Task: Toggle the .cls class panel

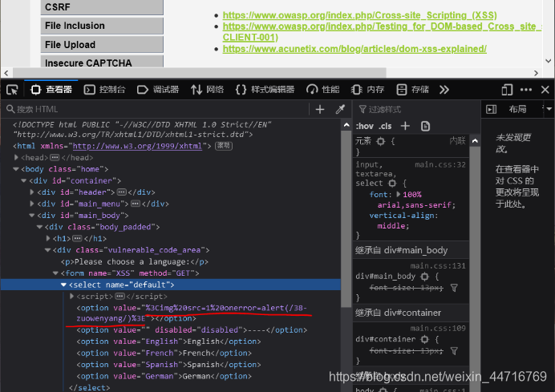Action: [x=385, y=127]
